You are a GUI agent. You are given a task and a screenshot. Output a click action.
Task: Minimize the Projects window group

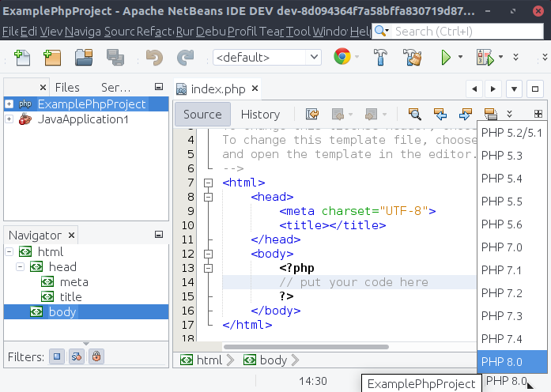(159, 87)
